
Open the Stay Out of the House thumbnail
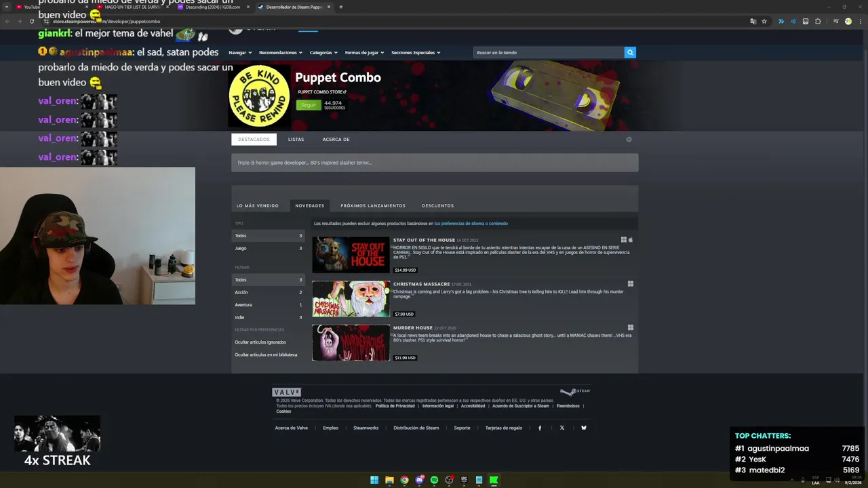coord(351,255)
